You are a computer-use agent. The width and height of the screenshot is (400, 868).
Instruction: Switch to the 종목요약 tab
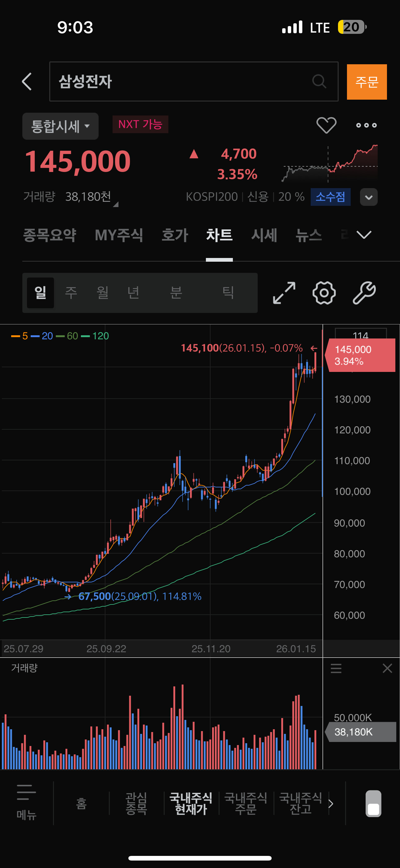(50, 235)
